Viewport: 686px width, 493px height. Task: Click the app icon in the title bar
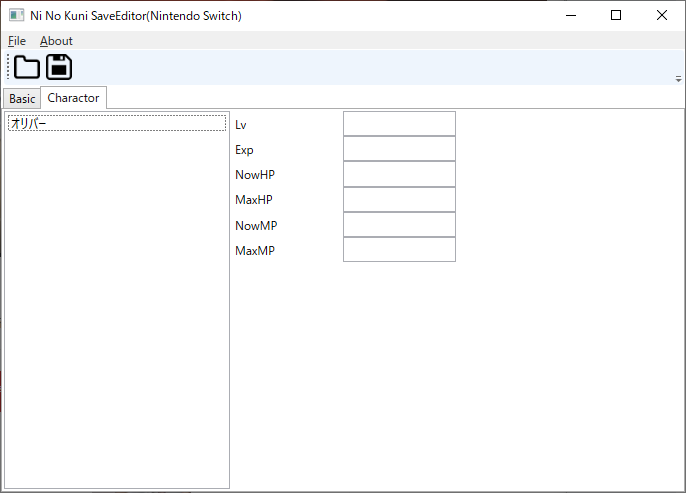click(x=17, y=15)
